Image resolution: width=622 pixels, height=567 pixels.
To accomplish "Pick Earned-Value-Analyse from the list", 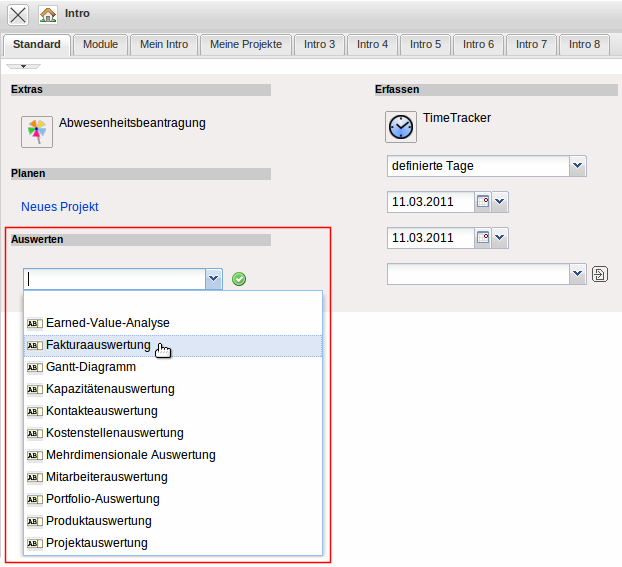I will pos(108,323).
